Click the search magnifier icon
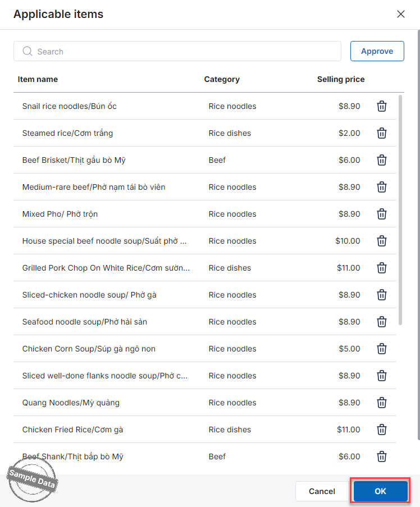 click(27, 52)
